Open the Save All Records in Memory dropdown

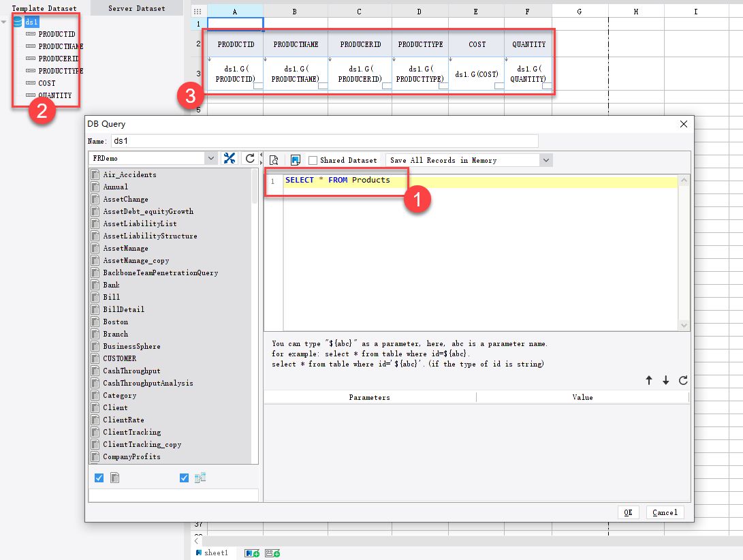pyautogui.click(x=547, y=159)
